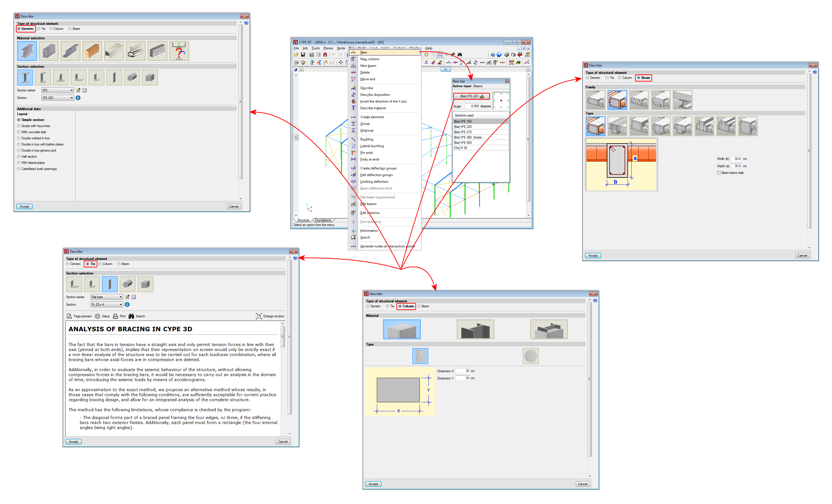The height and width of the screenshot is (504, 832).
Task: Open the Planes menu
Action: tap(328, 48)
